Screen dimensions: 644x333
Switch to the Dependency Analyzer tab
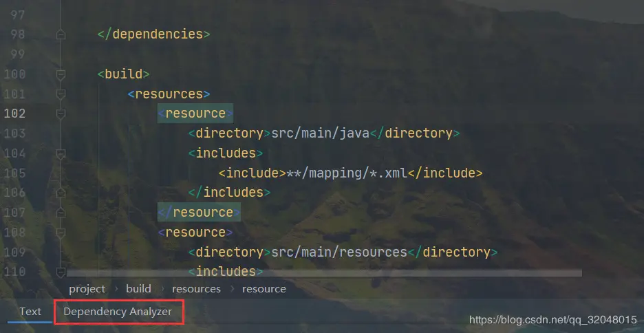[x=118, y=312]
